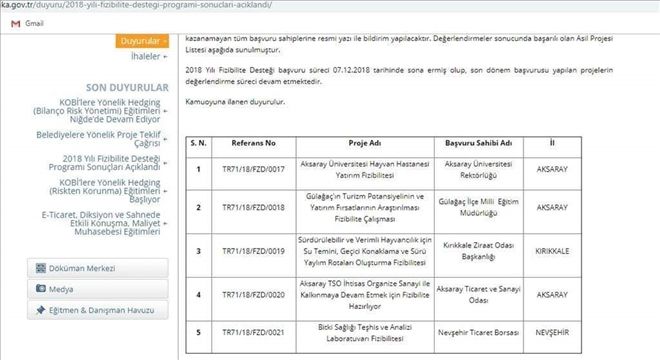The height and width of the screenshot is (360, 660).
Task: Click the browser address bar URL
Action: click(x=136, y=5)
